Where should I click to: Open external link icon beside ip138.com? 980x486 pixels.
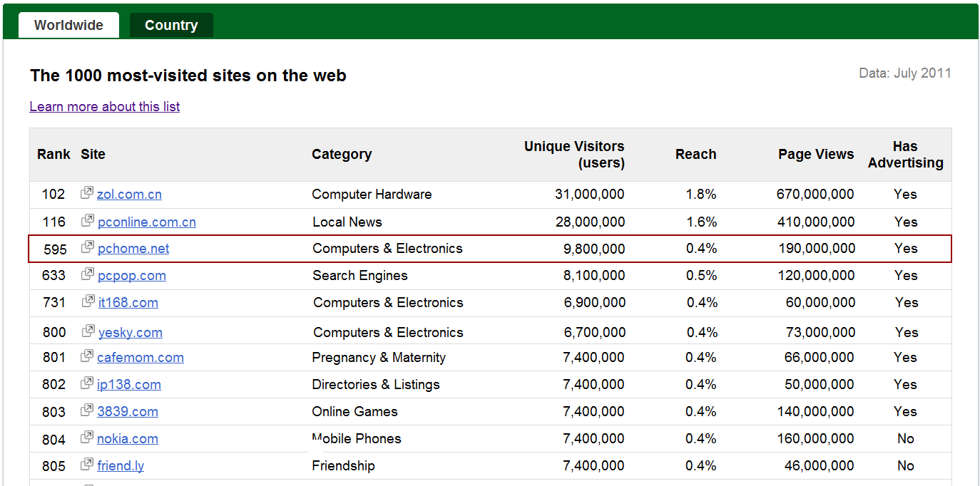tap(87, 383)
